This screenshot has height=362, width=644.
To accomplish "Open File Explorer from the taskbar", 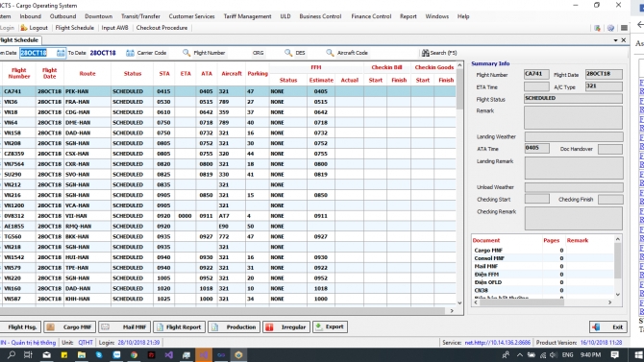I will [82, 354].
